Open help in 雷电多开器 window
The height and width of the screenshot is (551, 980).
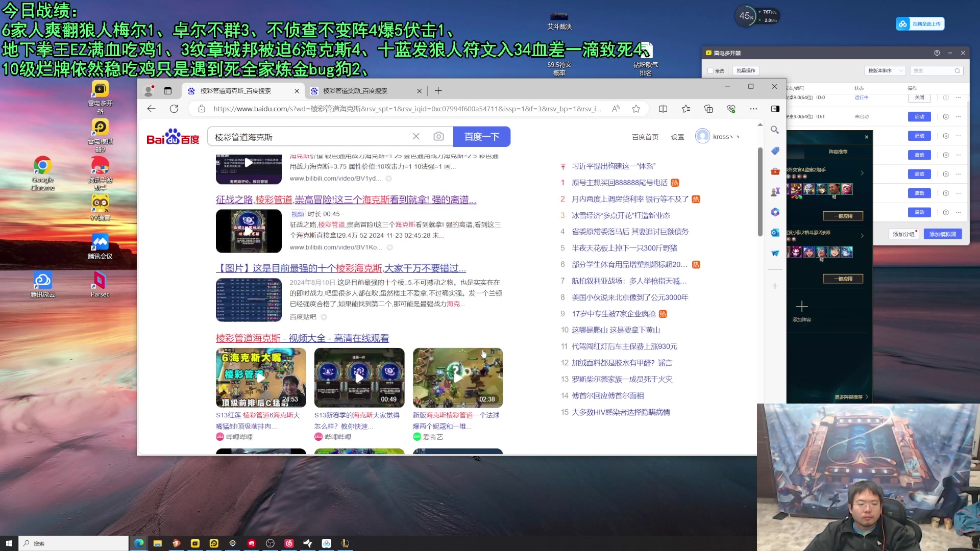pos(937,53)
